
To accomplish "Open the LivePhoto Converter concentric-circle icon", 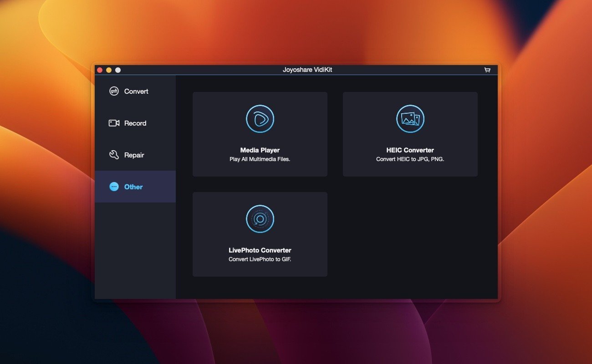I will [260, 219].
